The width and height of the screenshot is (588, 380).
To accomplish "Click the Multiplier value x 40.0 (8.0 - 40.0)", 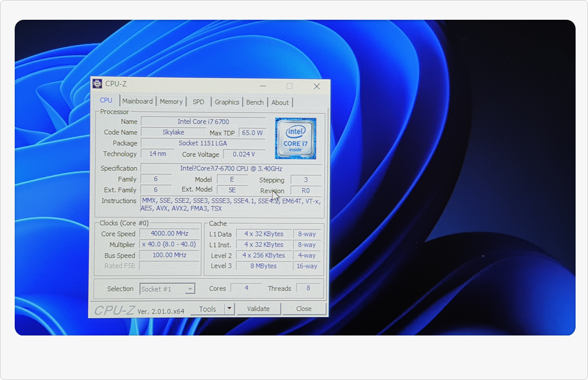I will pos(170,244).
